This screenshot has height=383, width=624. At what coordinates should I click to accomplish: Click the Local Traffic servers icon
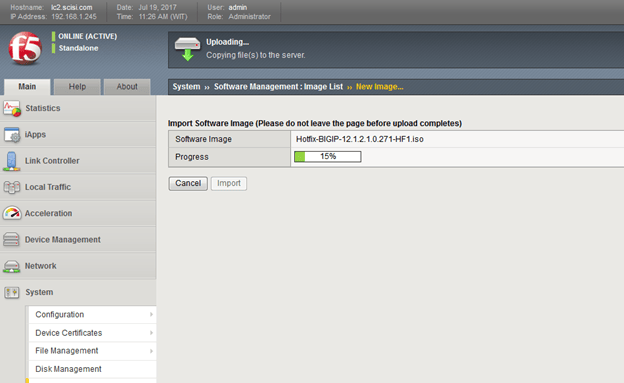pos(12,187)
